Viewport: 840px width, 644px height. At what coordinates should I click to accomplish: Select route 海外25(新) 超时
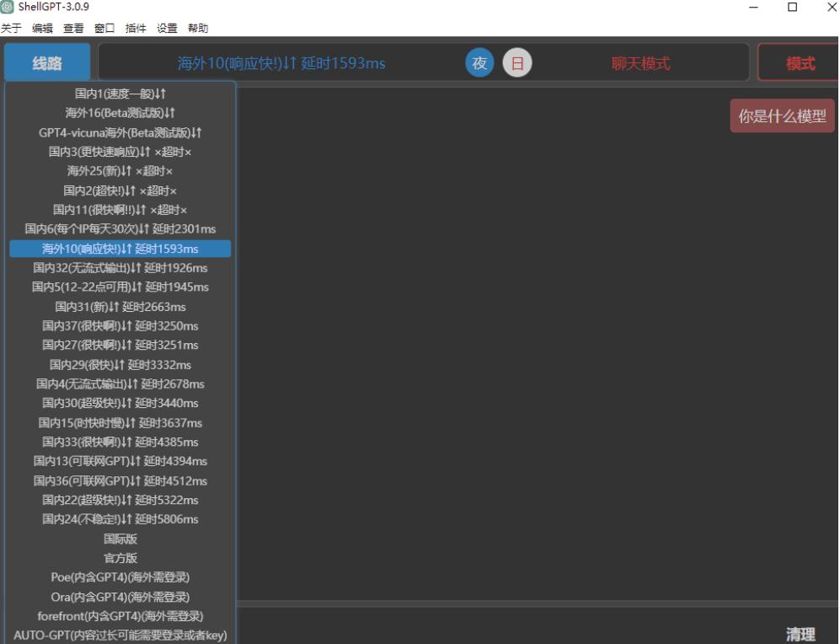point(120,171)
